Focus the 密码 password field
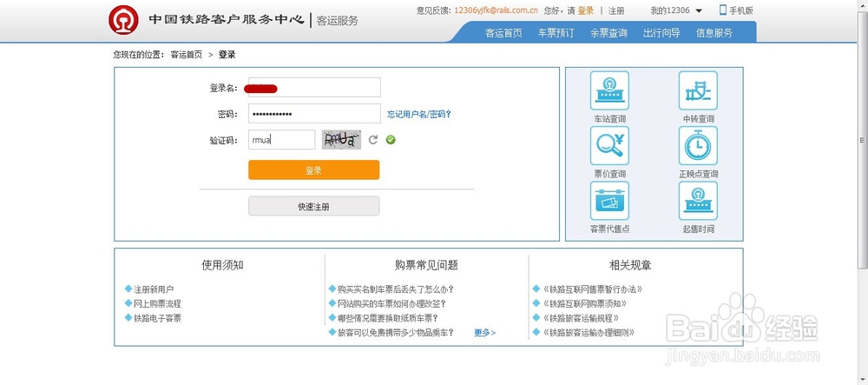This screenshot has width=868, height=385. coord(314,114)
